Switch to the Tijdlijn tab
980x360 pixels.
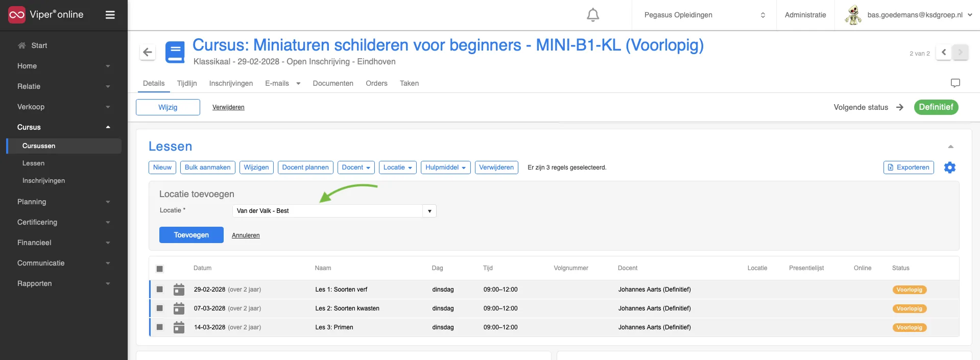[187, 83]
